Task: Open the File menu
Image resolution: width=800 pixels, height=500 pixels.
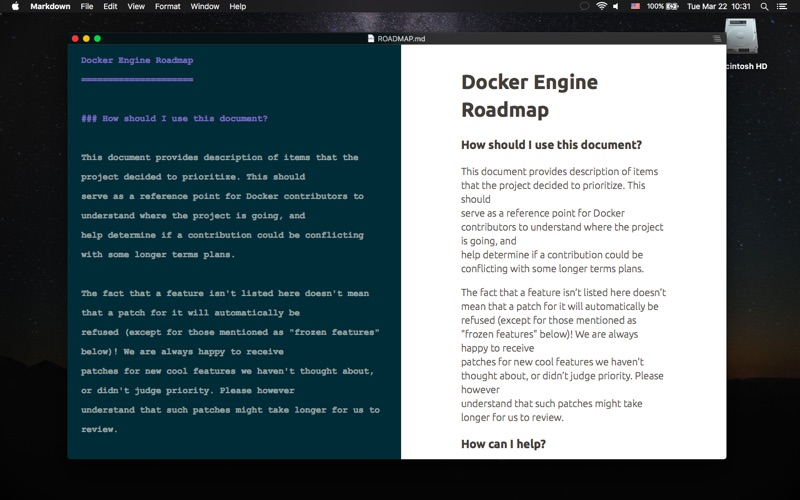Action: pos(87,6)
